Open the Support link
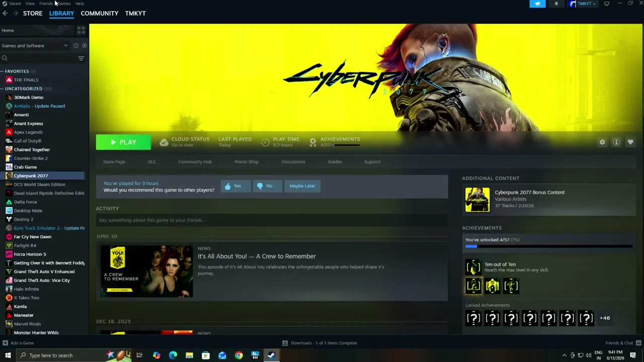 pyautogui.click(x=372, y=162)
